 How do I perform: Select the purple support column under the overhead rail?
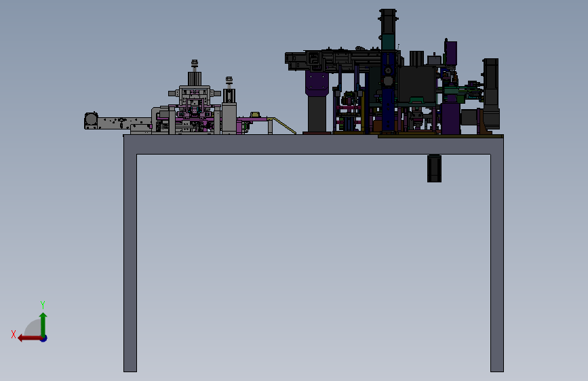pos(317,84)
